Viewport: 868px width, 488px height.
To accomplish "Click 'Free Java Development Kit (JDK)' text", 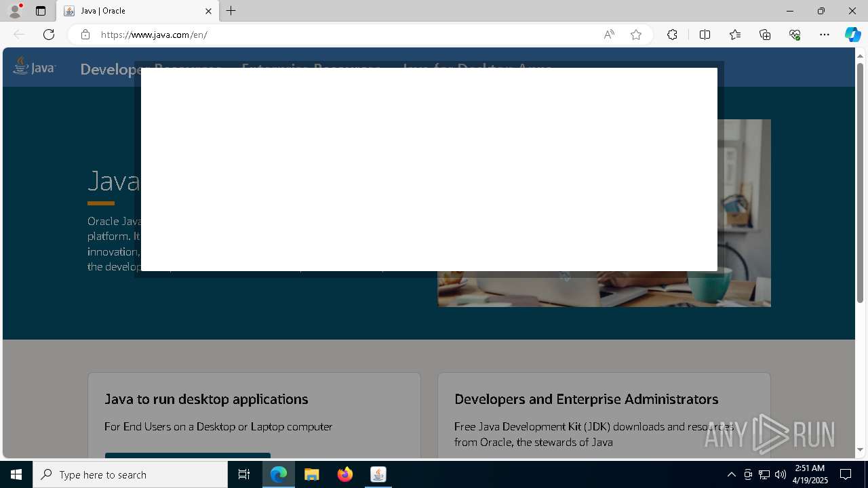I will point(532,426).
